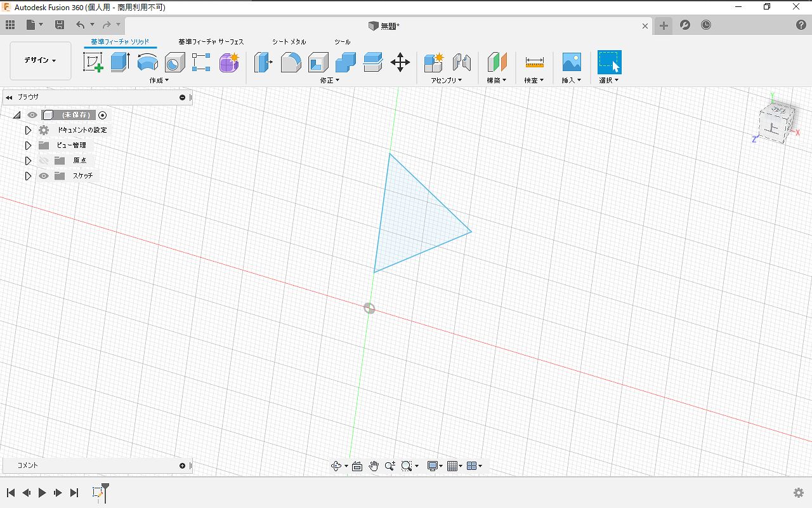Select the Fillet tool
Viewport: 812px width, 508px height.
(291, 62)
